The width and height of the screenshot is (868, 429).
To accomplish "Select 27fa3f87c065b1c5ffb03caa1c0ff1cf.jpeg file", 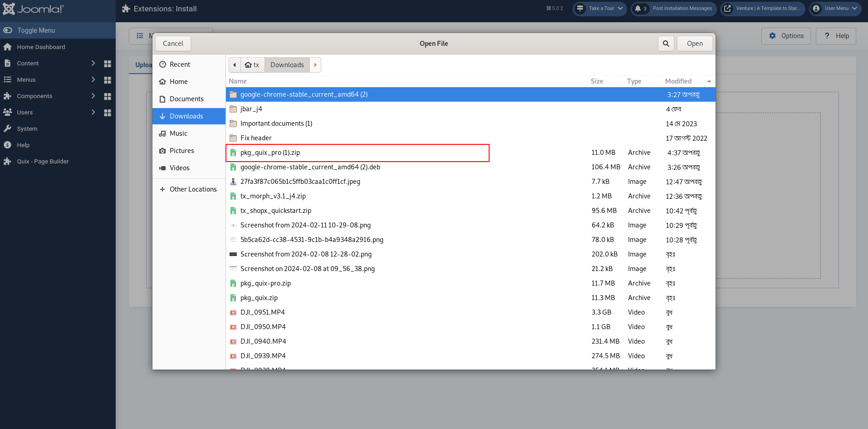I will coord(471,182).
